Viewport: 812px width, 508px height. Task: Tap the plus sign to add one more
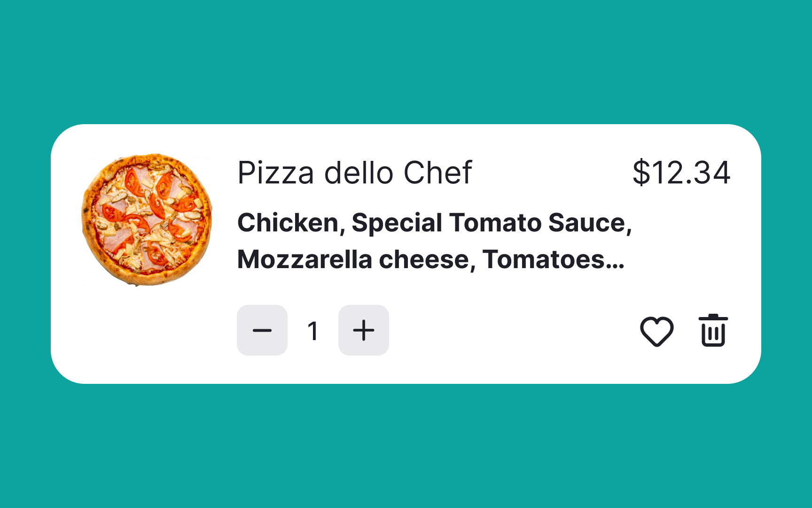click(x=364, y=330)
